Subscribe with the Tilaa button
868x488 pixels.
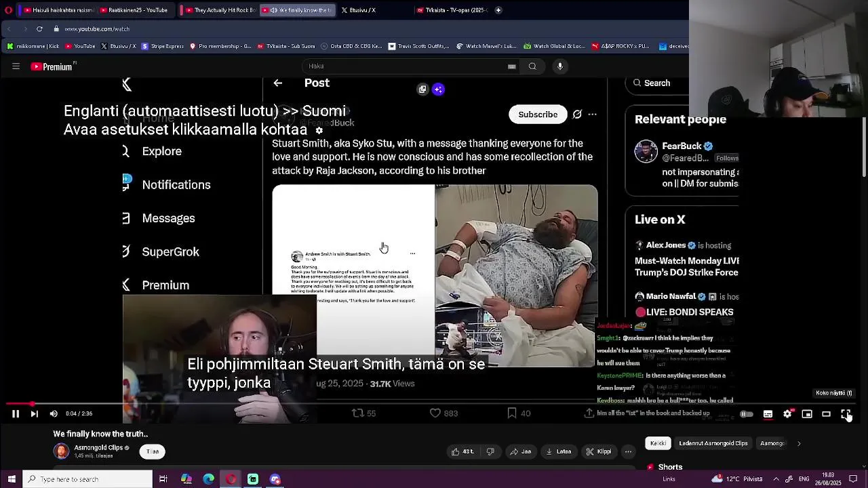[153, 451]
